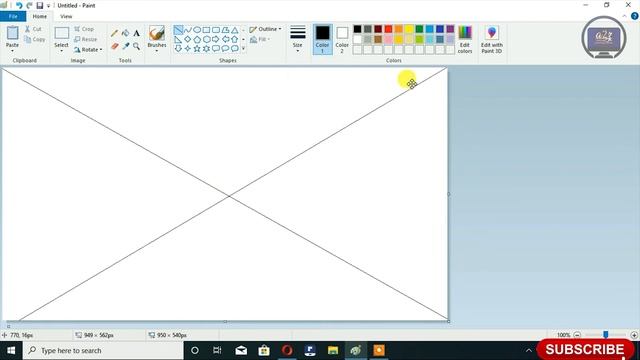
Task: Click the zoom in plus button
Action: coord(634,335)
